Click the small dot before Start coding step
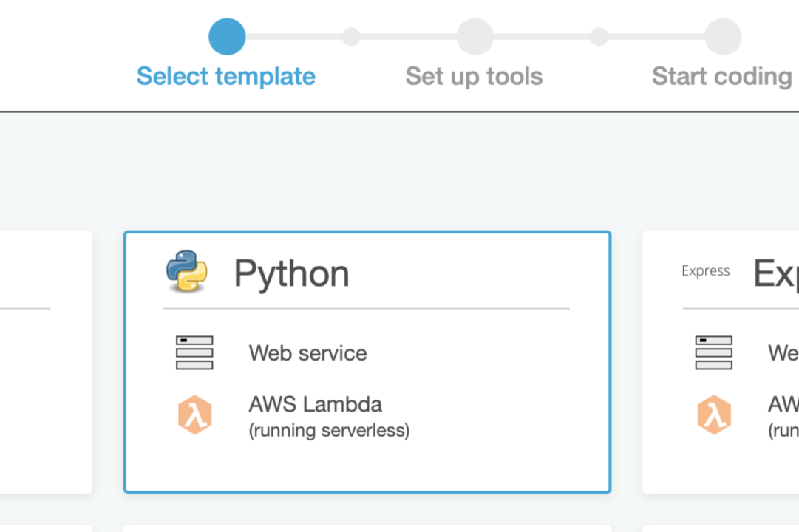This screenshot has width=799, height=532. 599,37
